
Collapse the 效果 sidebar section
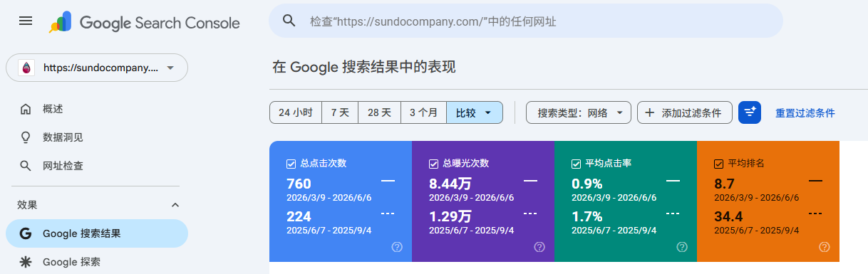[175, 205]
